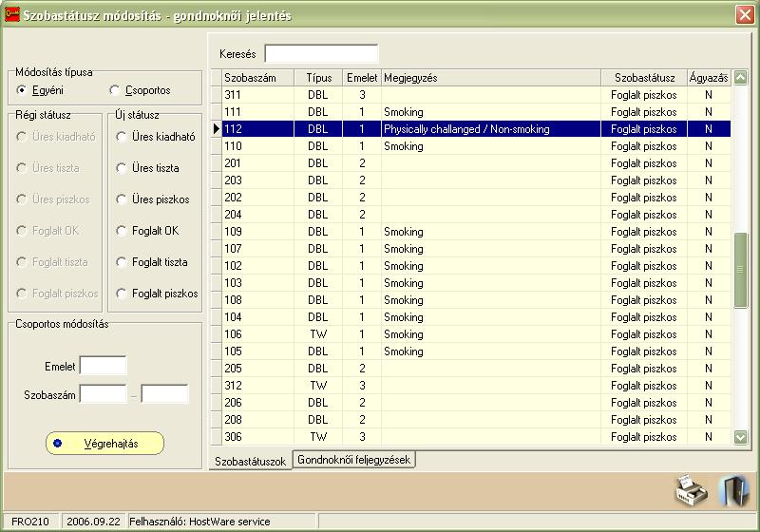760x532 pixels.
Task: Select room 208 row
Action: pos(476,420)
